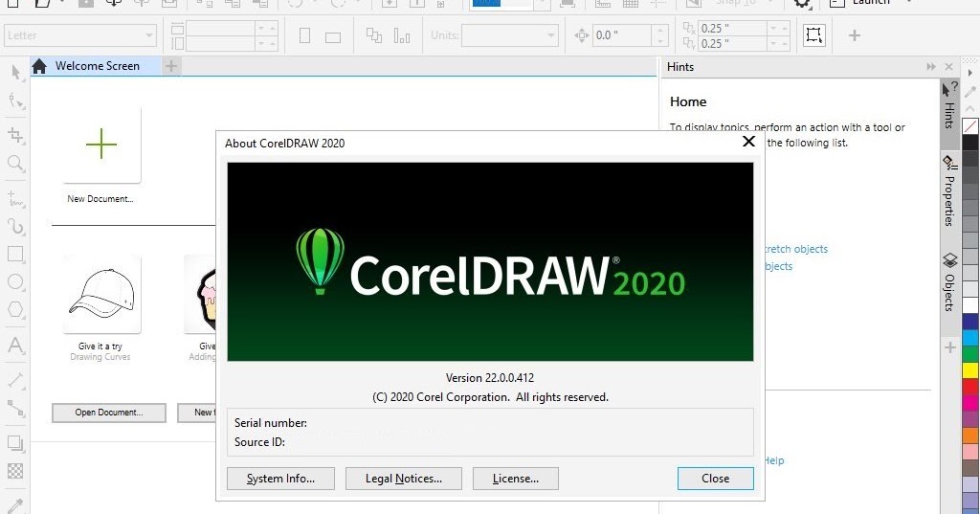Pick the yellow color swatch
The image size is (980, 514).
970,370
